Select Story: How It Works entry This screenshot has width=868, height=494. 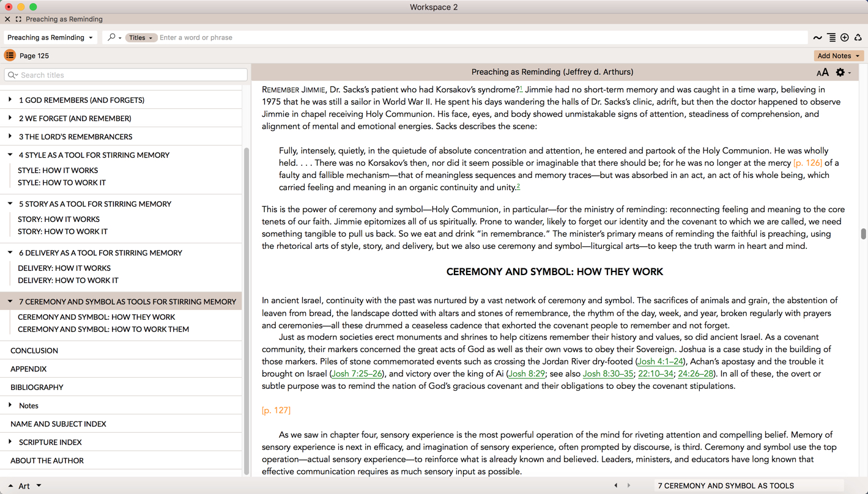(x=59, y=219)
